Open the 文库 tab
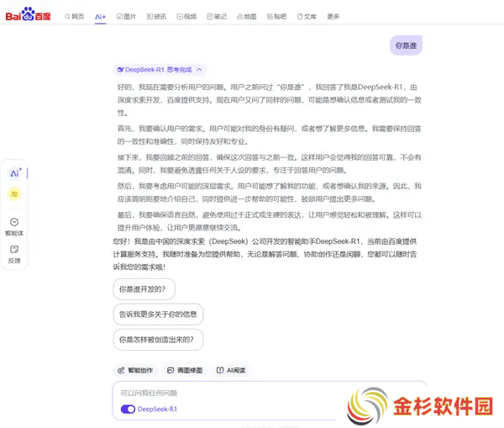The image size is (504, 428). [307, 17]
